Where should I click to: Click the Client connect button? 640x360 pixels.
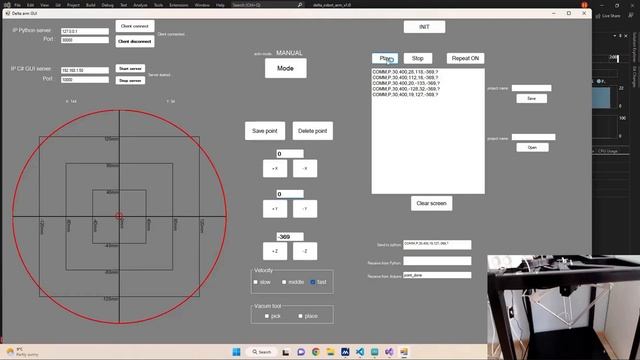coord(135,26)
